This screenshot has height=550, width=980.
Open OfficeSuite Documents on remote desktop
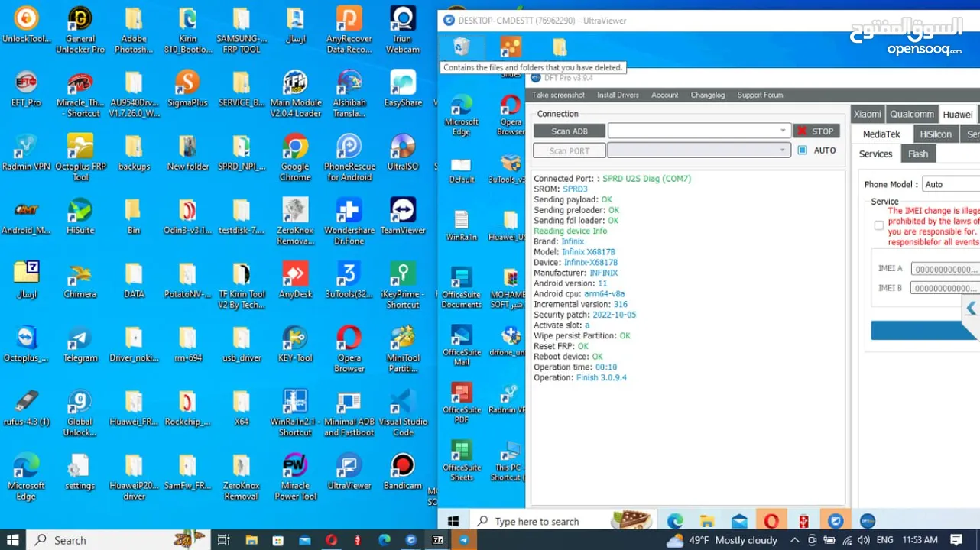tap(462, 288)
